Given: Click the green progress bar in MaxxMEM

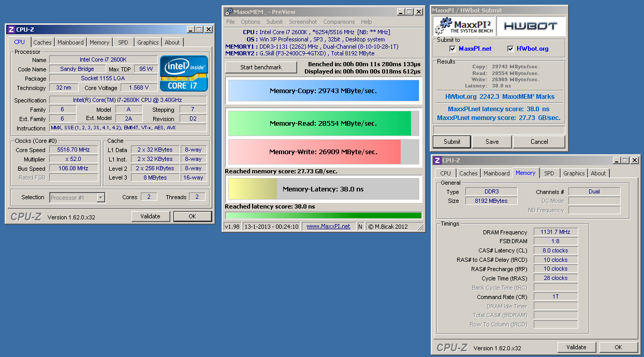Looking at the screenshot, I should 324,215.
